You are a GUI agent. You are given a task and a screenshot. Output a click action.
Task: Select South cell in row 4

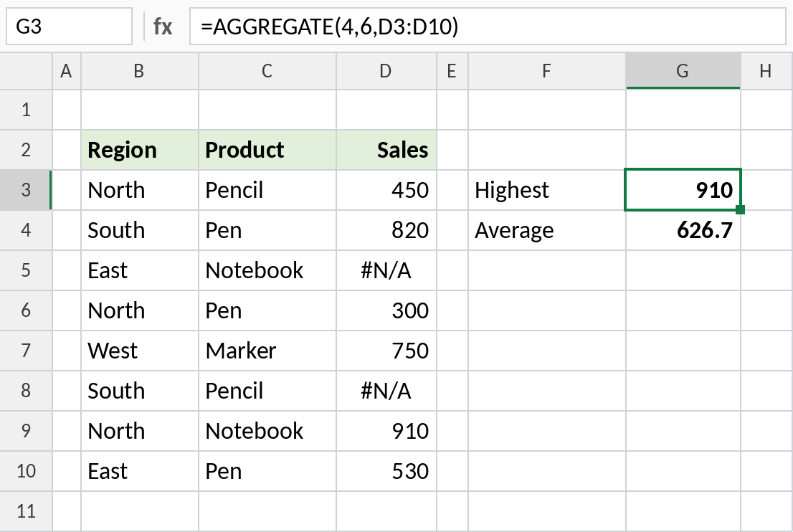pos(140,230)
